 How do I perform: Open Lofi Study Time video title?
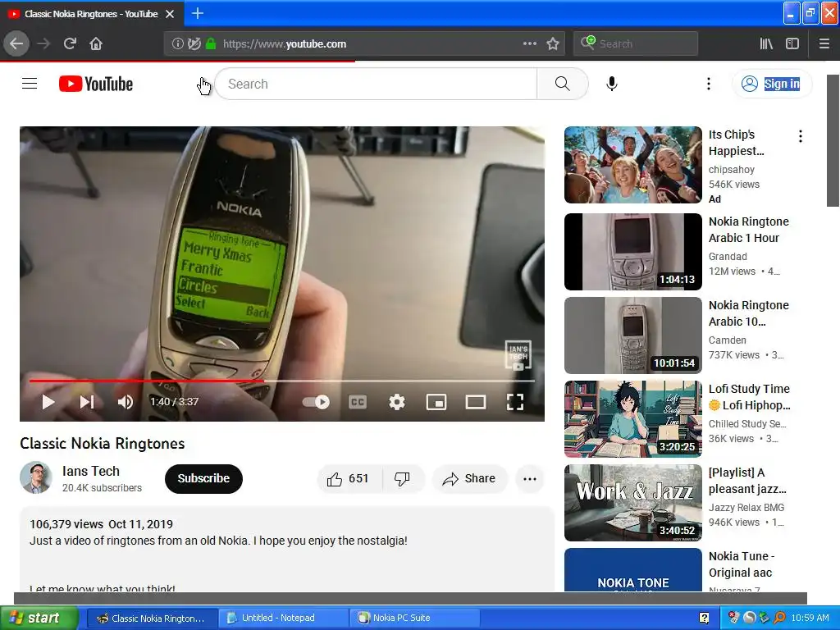click(749, 397)
